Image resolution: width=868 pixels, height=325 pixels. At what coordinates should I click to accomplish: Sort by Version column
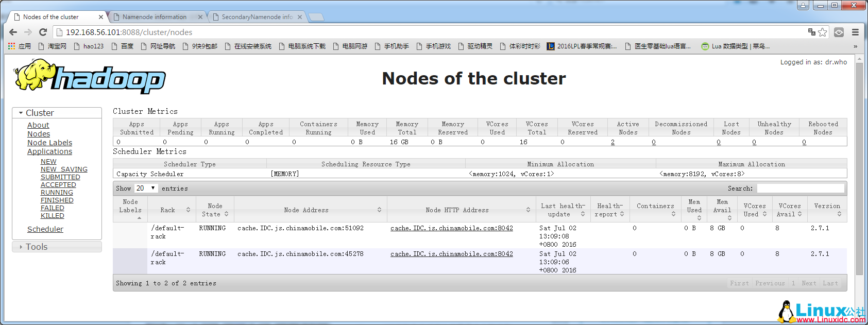tap(827, 210)
